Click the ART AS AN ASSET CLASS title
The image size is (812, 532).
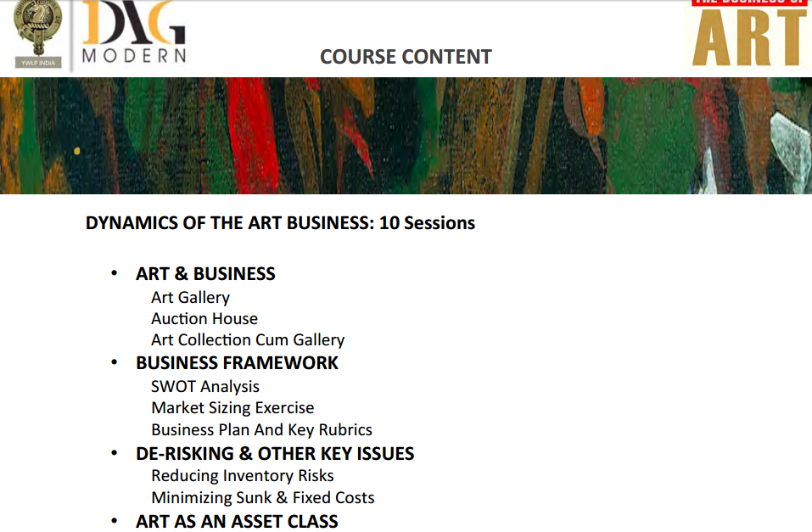tap(237, 521)
